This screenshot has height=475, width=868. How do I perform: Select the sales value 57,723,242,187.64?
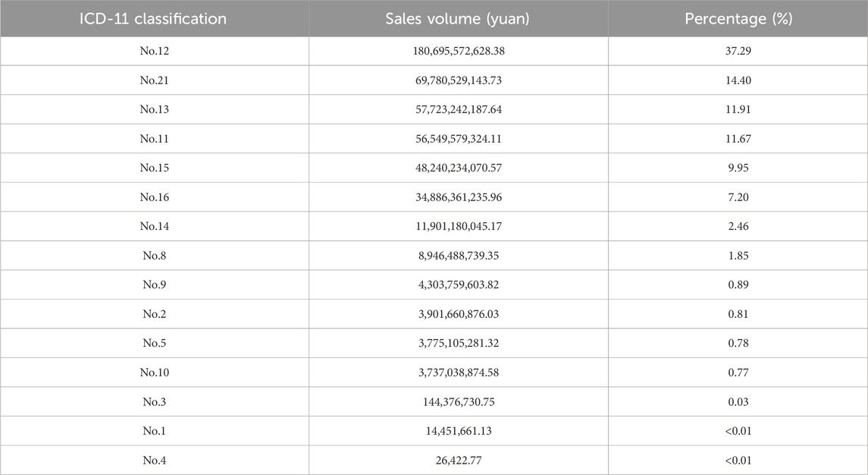click(x=459, y=109)
